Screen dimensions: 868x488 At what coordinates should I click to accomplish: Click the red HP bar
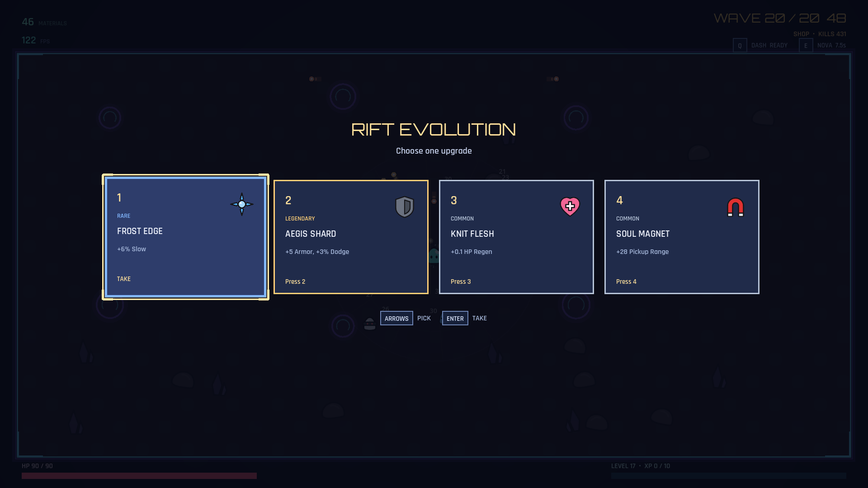(x=139, y=476)
